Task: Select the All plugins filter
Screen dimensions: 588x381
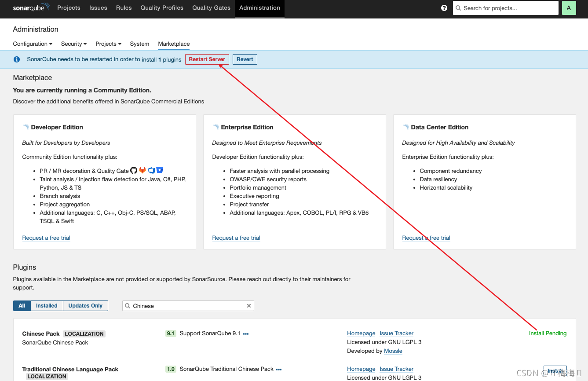Action: (22, 306)
